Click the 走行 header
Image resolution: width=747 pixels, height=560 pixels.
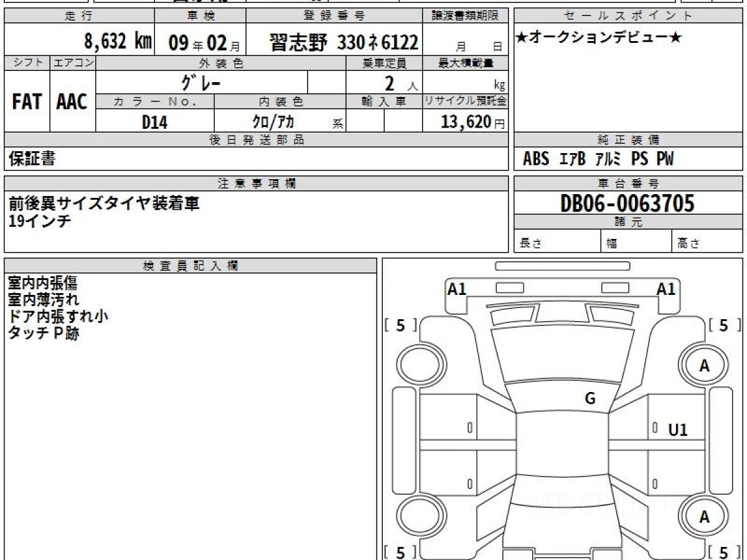tap(79, 16)
